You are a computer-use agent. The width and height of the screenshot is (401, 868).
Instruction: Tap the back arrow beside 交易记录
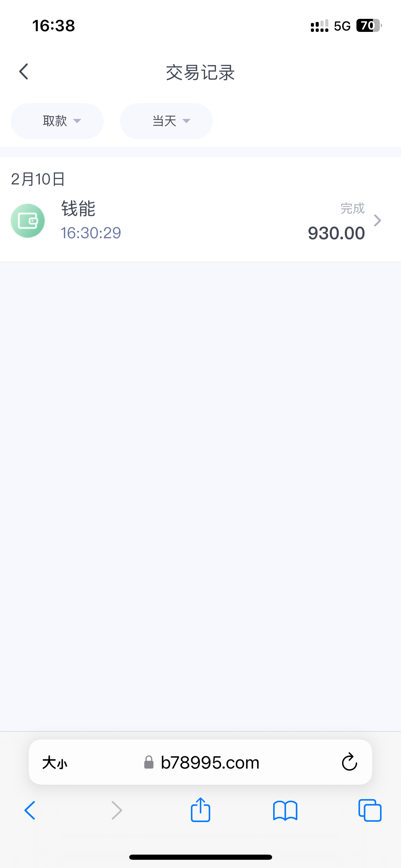coord(24,72)
